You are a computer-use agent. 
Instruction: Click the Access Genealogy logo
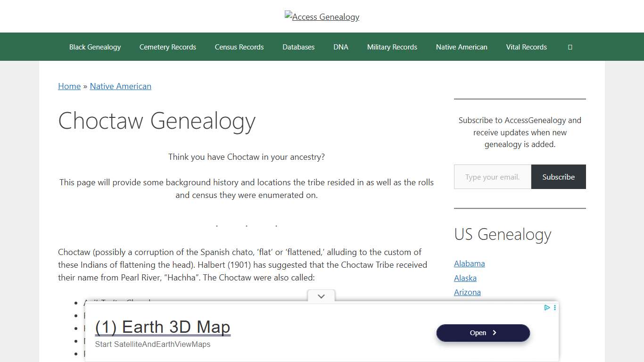point(322,16)
